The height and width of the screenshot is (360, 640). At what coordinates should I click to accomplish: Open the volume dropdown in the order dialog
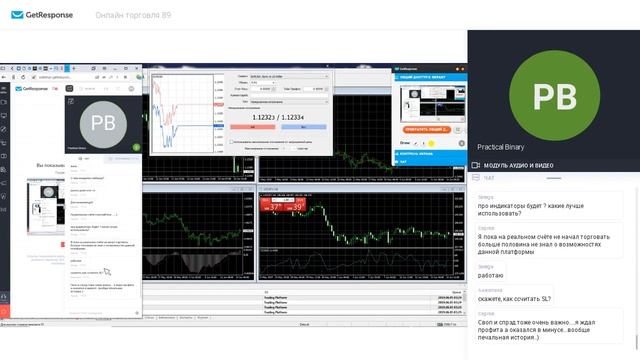[262, 82]
